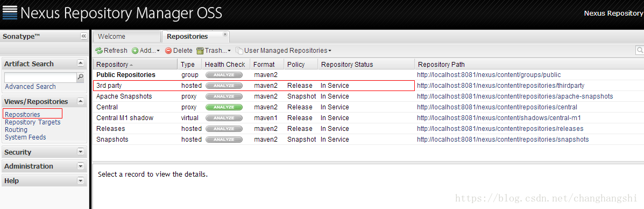
Task: Sort by Repository column header
Action: tap(136, 64)
